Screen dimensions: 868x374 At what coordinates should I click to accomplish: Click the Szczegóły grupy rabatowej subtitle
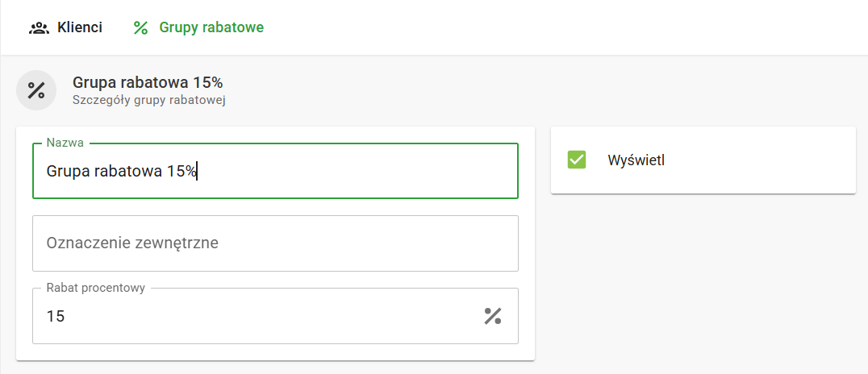point(148,101)
